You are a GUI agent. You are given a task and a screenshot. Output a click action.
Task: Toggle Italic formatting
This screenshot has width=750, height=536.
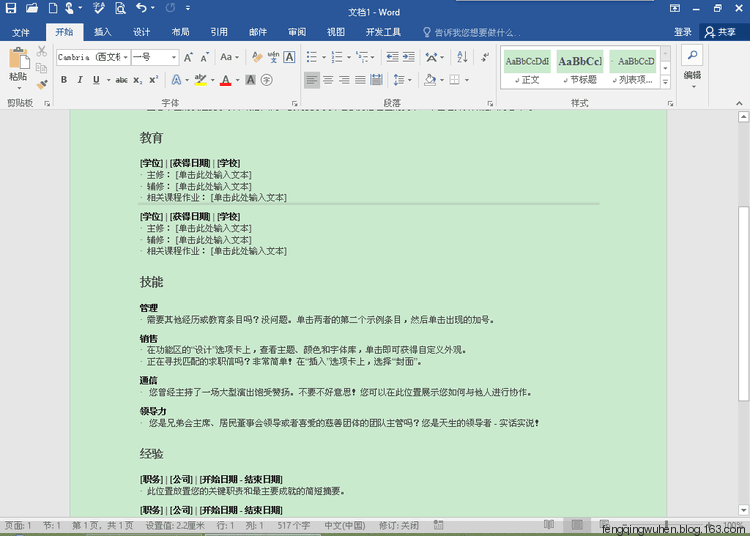tap(82, 80)
